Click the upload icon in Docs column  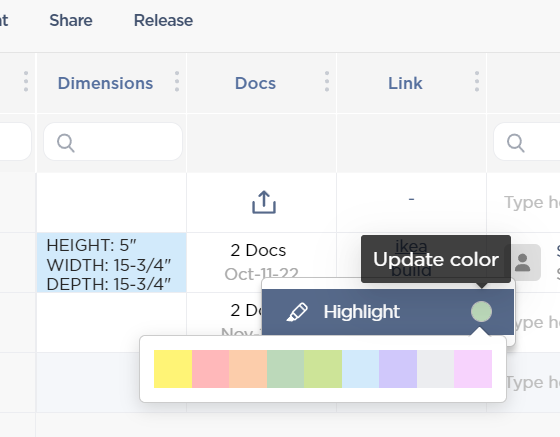pyautogui.click(x=264, y=202)
